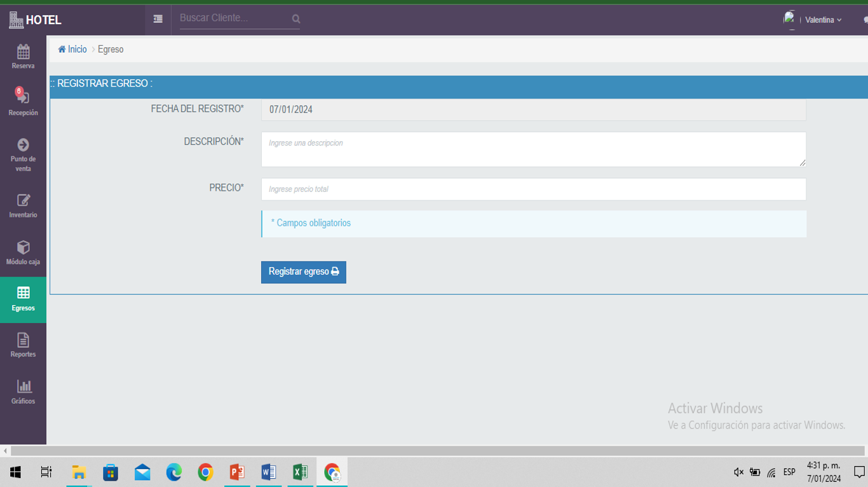
Task: Open Módulo caja from sidebar
Action: (x=23, y=252)
